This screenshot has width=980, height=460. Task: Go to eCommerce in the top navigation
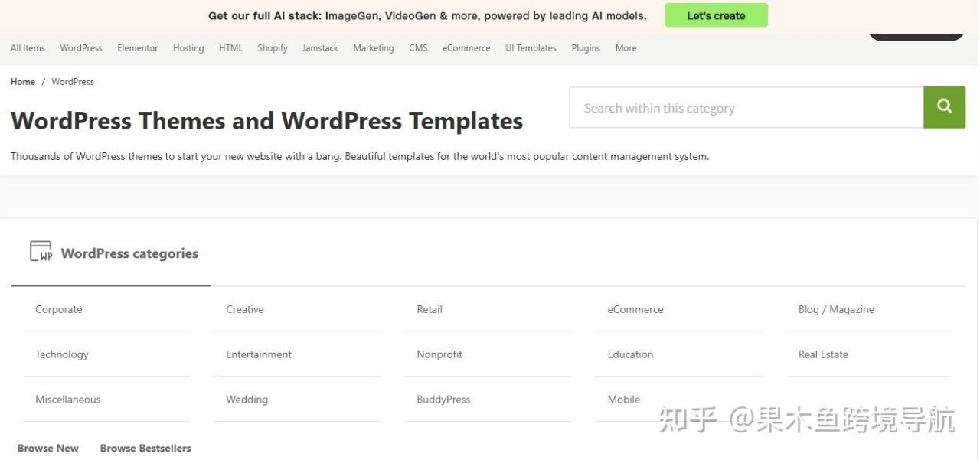coord(466,47)
